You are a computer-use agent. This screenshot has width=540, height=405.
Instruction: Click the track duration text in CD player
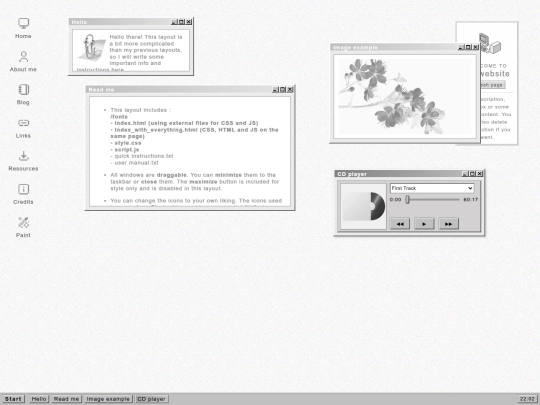[x=470, y=200]
